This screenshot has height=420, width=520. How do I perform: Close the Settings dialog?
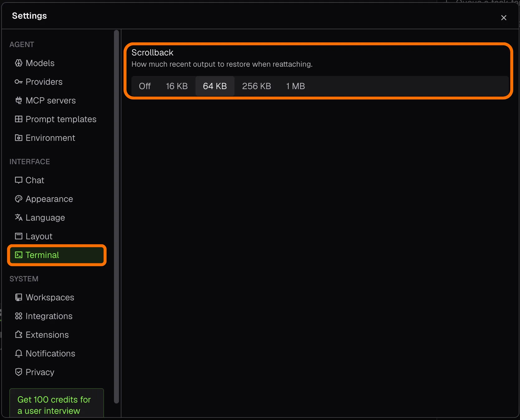504,18
